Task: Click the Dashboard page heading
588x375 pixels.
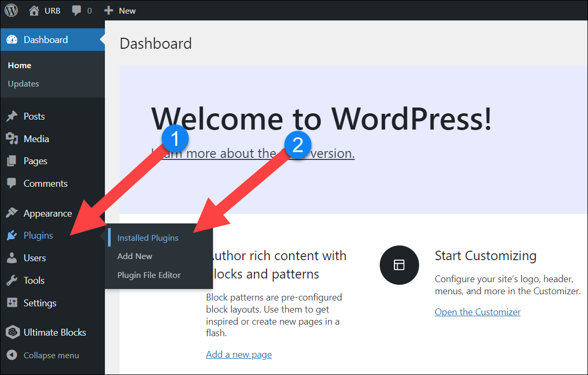Action: click(x=156, y=44)
